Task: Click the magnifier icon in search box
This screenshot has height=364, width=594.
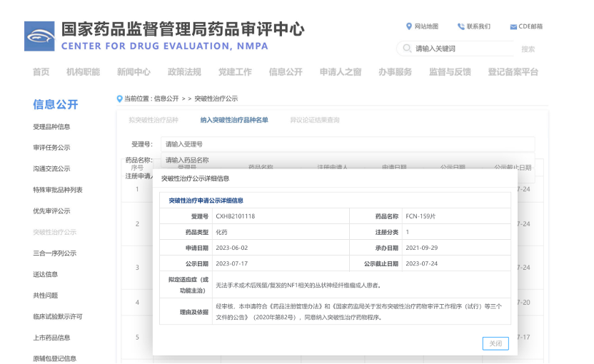Action: pyautogui.click(x=406, y=49)
